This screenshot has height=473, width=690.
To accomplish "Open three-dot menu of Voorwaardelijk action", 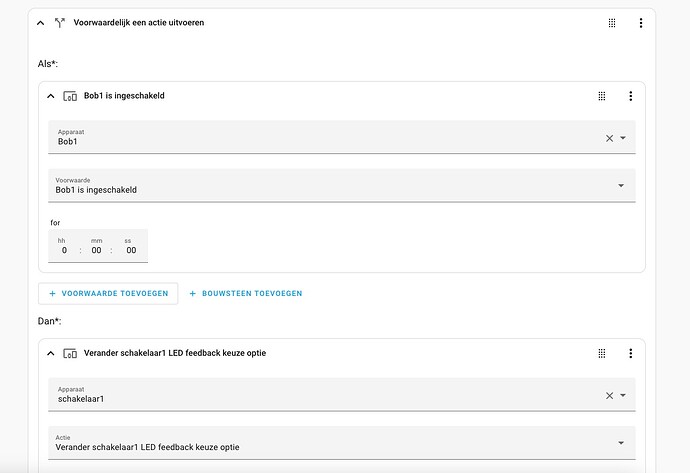I will (641, 23).
